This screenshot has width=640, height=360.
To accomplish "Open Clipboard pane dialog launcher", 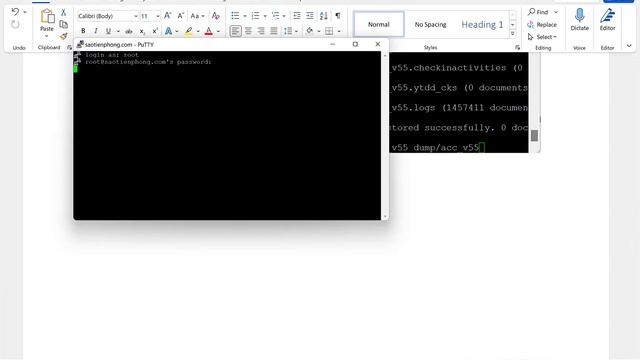I will (69, 48).
